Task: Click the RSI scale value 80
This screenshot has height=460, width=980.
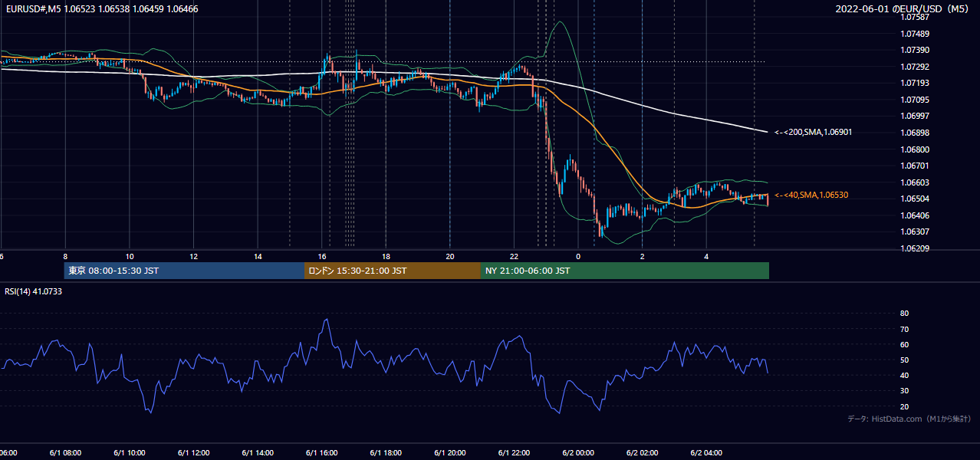Action: click(904, 314)
